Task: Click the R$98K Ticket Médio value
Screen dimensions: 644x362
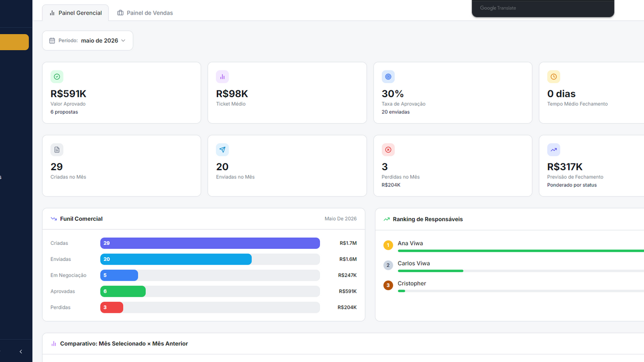Action: coord(232,94)
